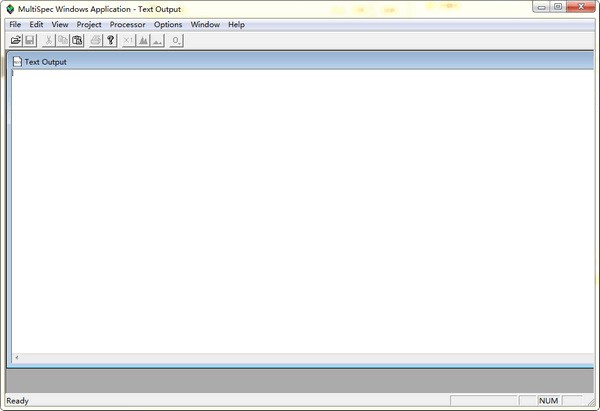The width and height of the screenshot is (600, 411).
Task: Open the Options menu
Action: pyautogui.click(x=168, y=24)
